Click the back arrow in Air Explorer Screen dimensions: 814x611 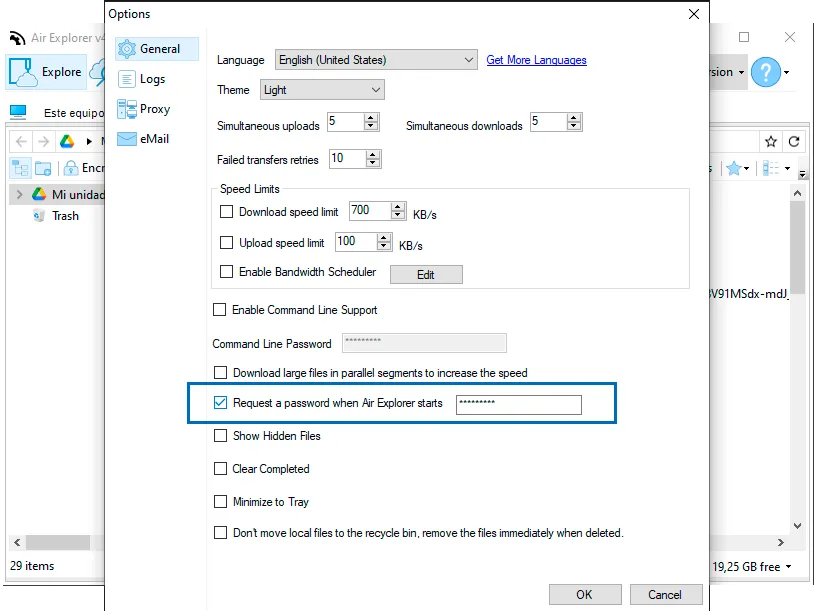21,141
